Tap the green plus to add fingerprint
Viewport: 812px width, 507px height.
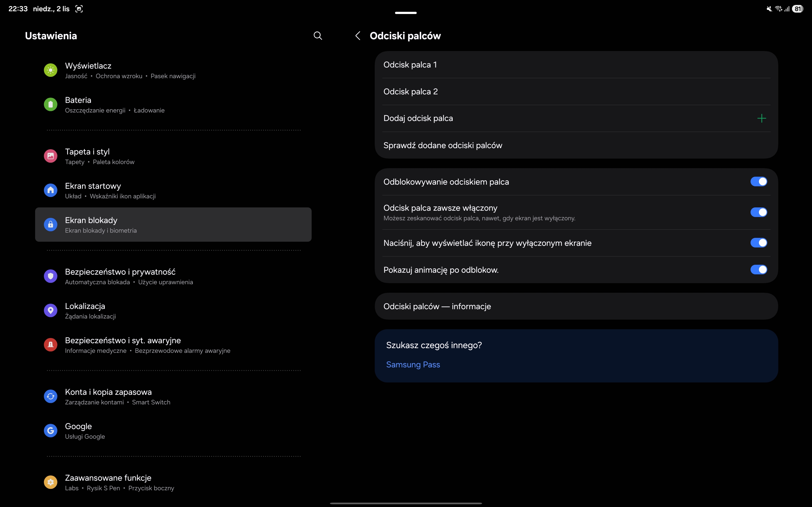coord(761,118)
